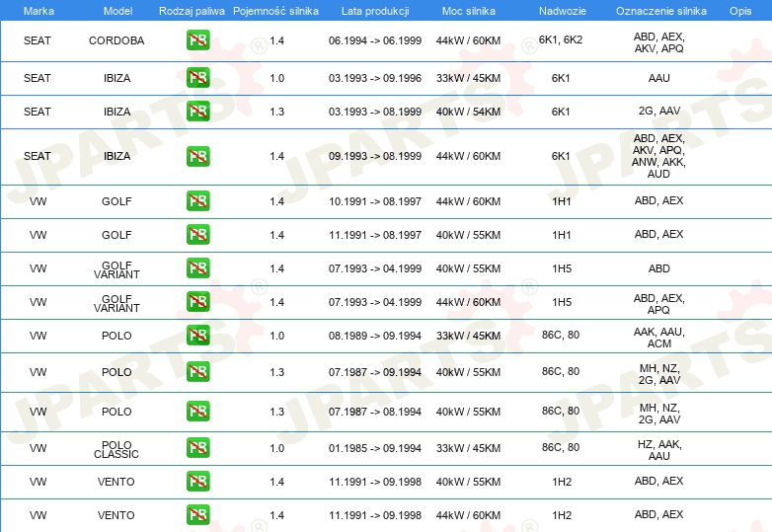Click engine codes HZ, AAK, AAU
This screenshot has height=532, width=772.
click(x=658, y=450)
